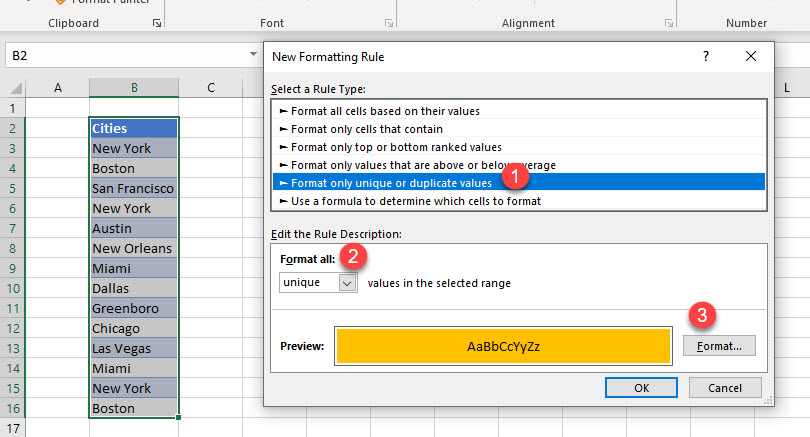Select column B header

pyautogui.click(x=133, y=88)
